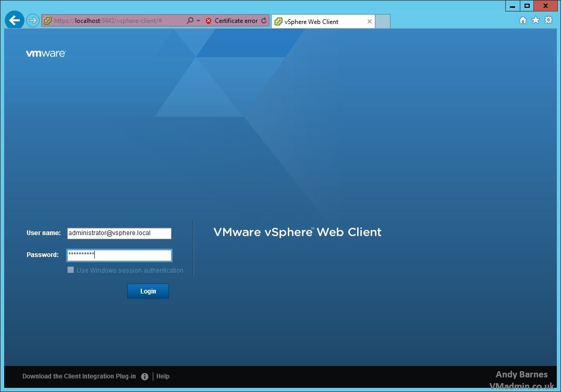
Task: Click the info icon beside Client Integration Plug-in
Action: click(145, 376)
